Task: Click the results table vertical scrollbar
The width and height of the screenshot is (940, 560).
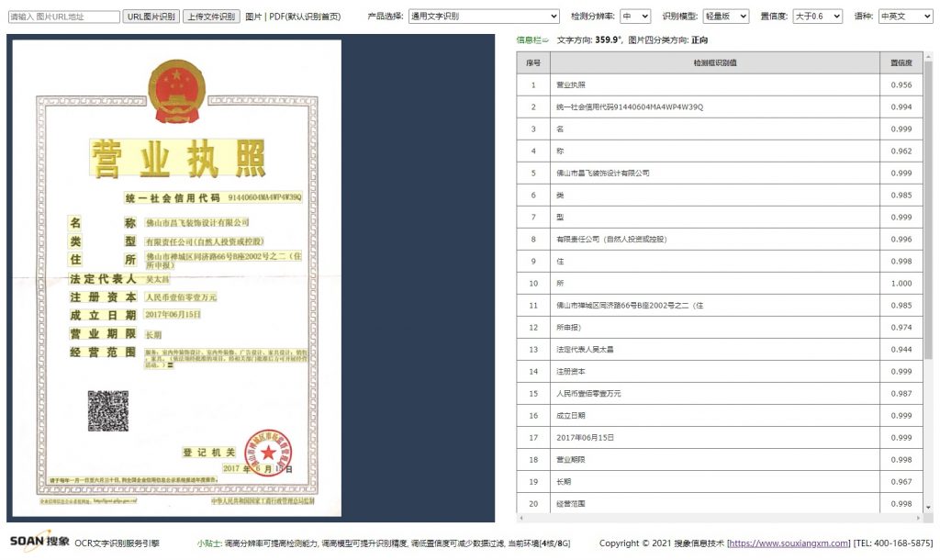Action: tap(929, 210)
